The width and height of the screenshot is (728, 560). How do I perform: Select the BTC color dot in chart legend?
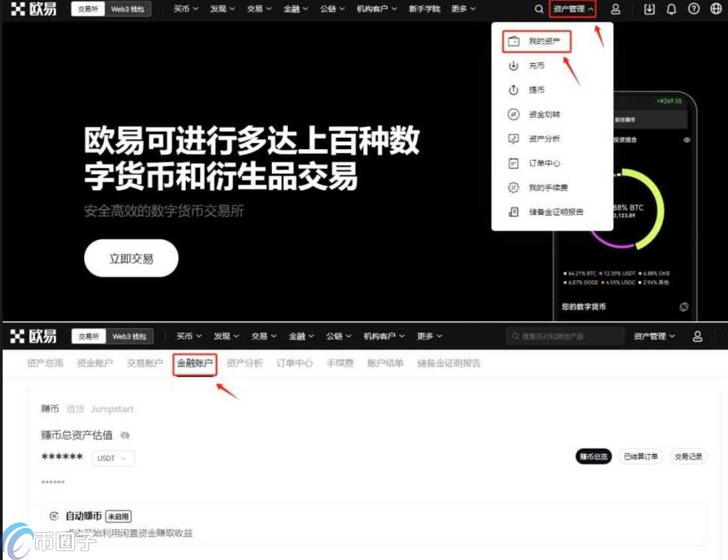pyautogui.click(x=565, y=273)
